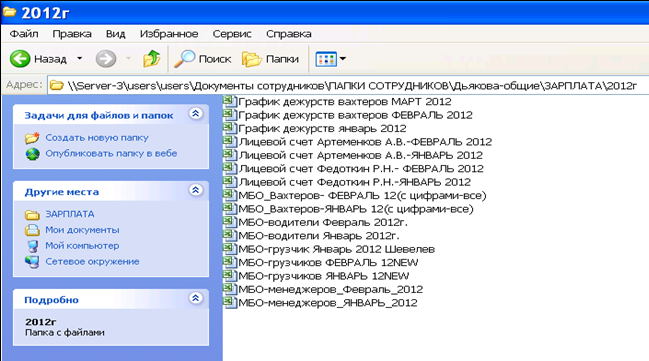
Task: Open the Вид menu
Action: pos(115,34)
